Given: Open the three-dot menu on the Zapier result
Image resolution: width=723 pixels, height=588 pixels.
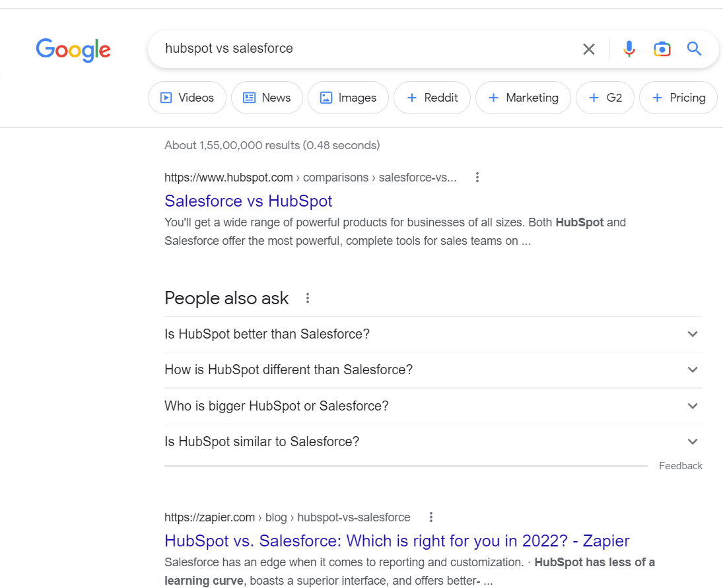Looking at the screenshot, I should point(431,517).
